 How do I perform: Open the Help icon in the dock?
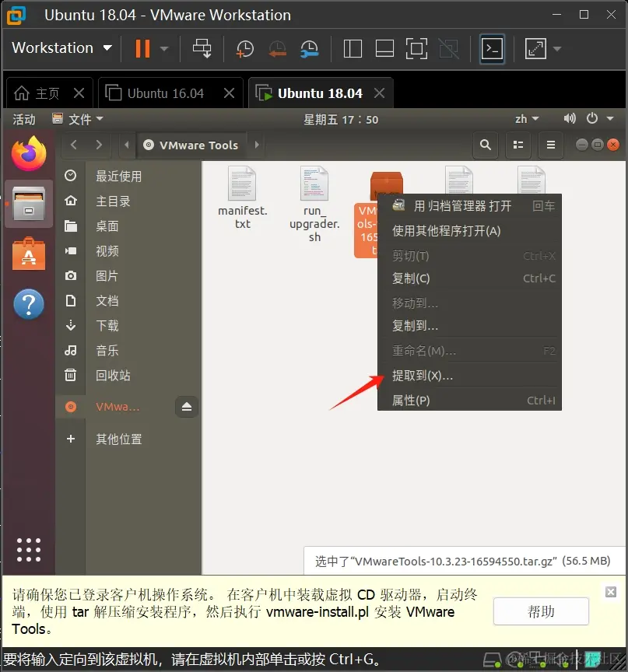[x=29, y=304]
